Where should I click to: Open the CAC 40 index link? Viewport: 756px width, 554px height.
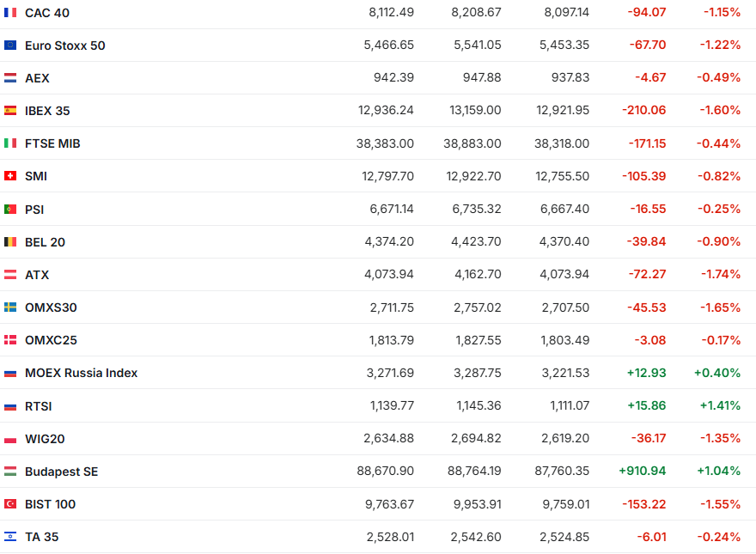[47, 13]
